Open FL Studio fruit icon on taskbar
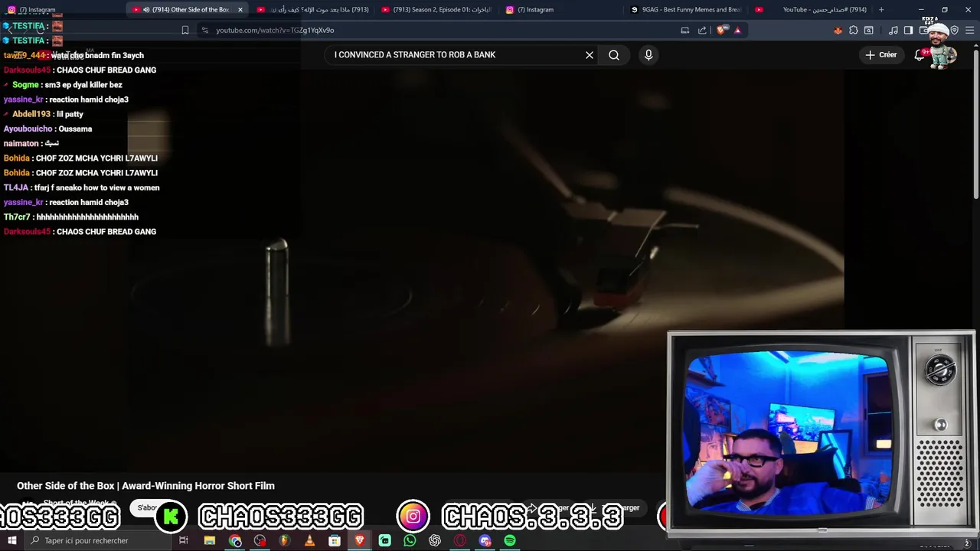980x551 pixels. (284, 540)
